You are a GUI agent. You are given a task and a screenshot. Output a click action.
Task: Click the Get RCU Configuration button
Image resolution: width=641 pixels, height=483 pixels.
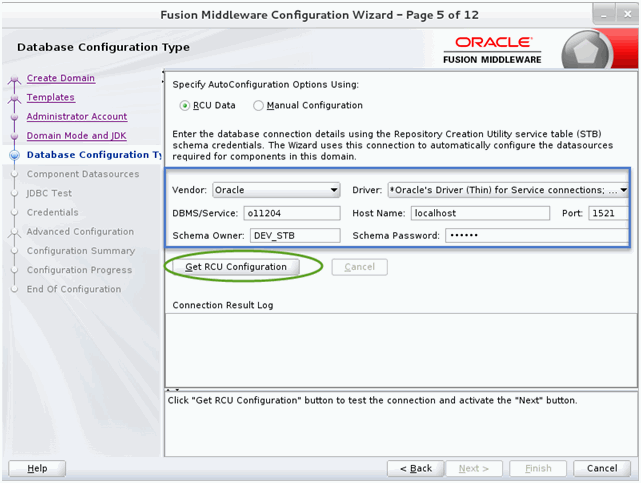[236, 267]
